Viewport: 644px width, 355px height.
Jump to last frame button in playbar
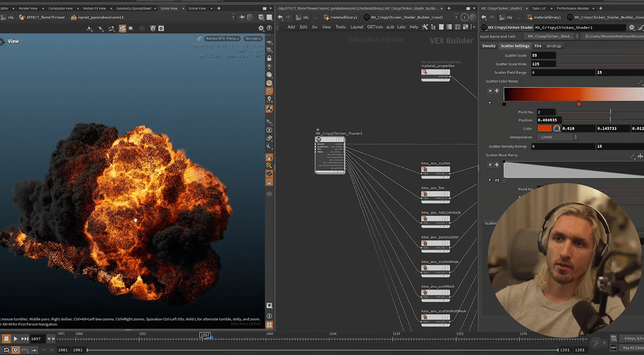click(24, 338)
